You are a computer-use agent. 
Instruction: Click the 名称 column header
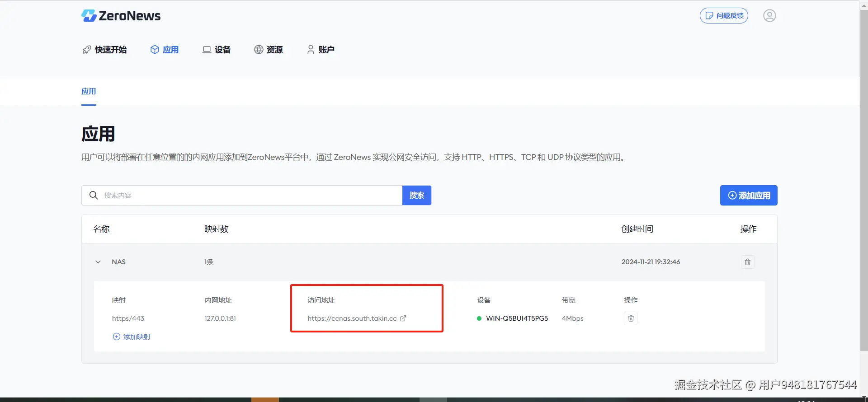[102, 229]
